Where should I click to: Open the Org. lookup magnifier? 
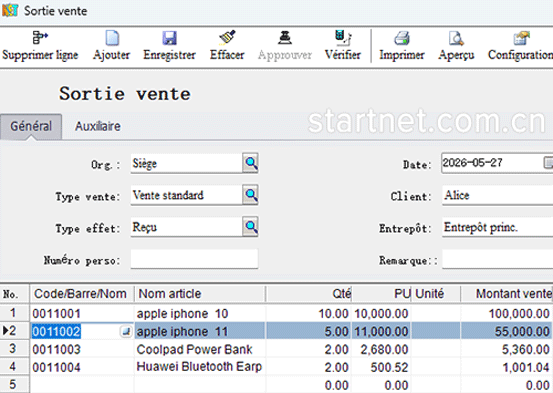[x=250, y=163]
